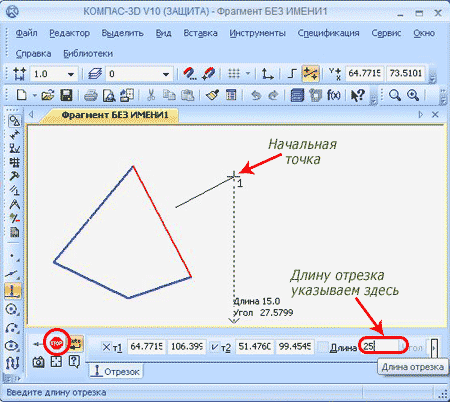Open the Выделить menu
Viewport: 450px width, 402px height.
click(123, 33)
